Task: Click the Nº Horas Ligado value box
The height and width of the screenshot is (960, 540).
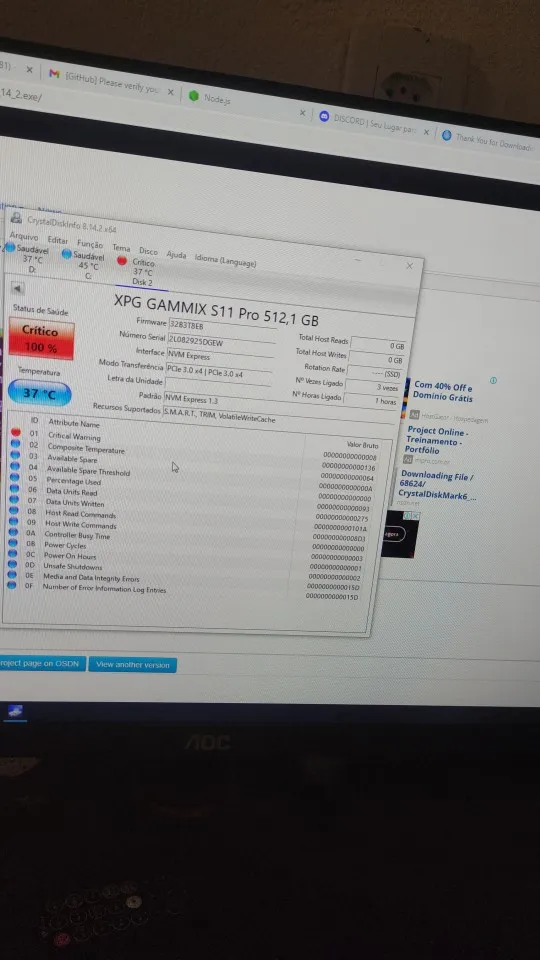Action: pyautogui.click(x=370, y=401)
